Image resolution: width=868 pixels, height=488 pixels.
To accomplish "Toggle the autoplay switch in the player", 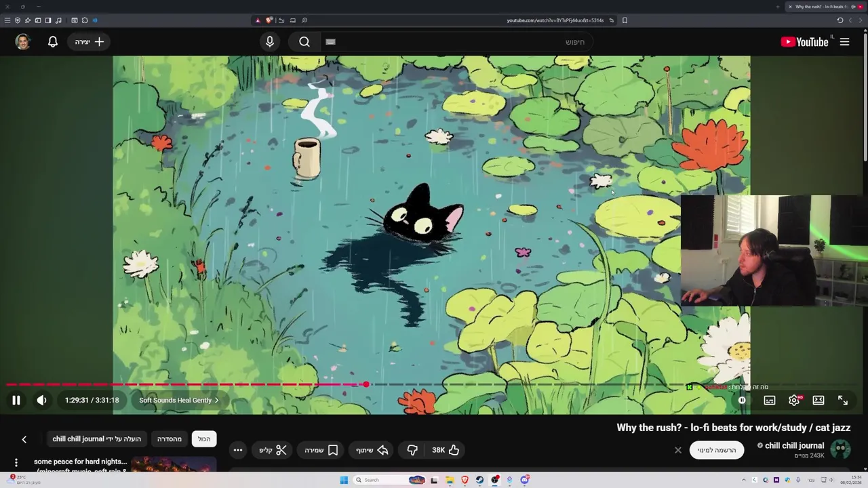I will pos(742,401).
